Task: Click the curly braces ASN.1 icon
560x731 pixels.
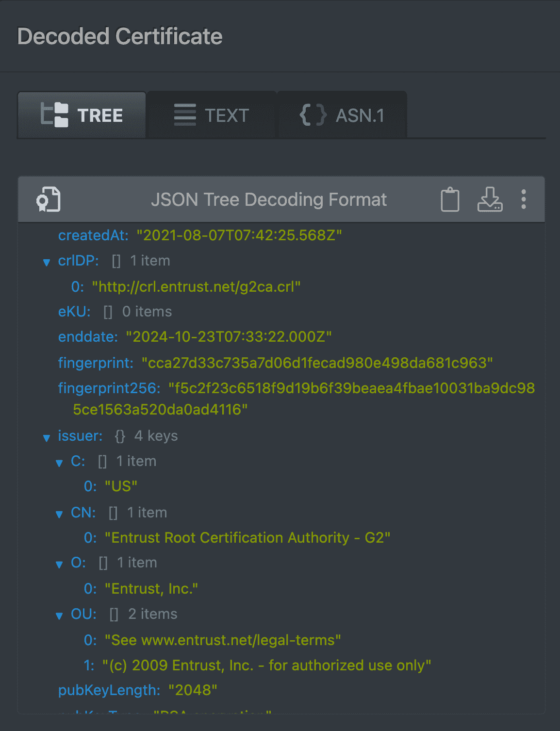Action: (313, 115)
